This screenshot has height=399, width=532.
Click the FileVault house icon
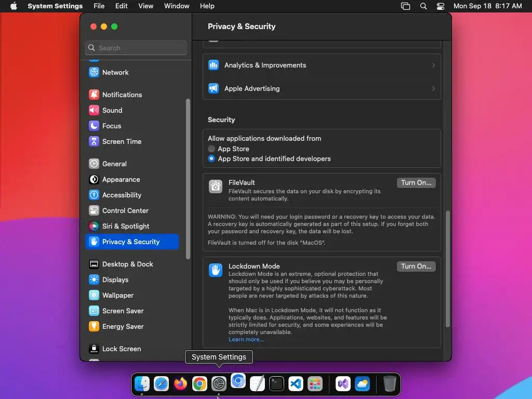(x=216, y=187)
